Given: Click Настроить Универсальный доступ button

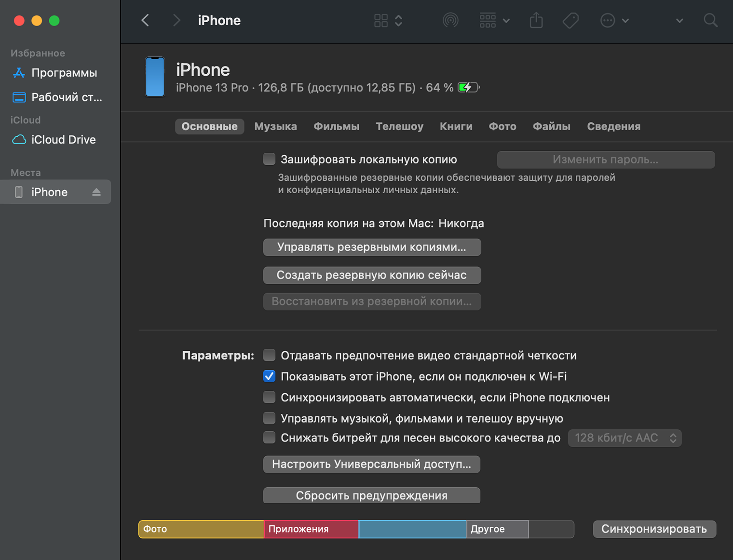Looking at the screenshot, I should [x=372, y=464].
